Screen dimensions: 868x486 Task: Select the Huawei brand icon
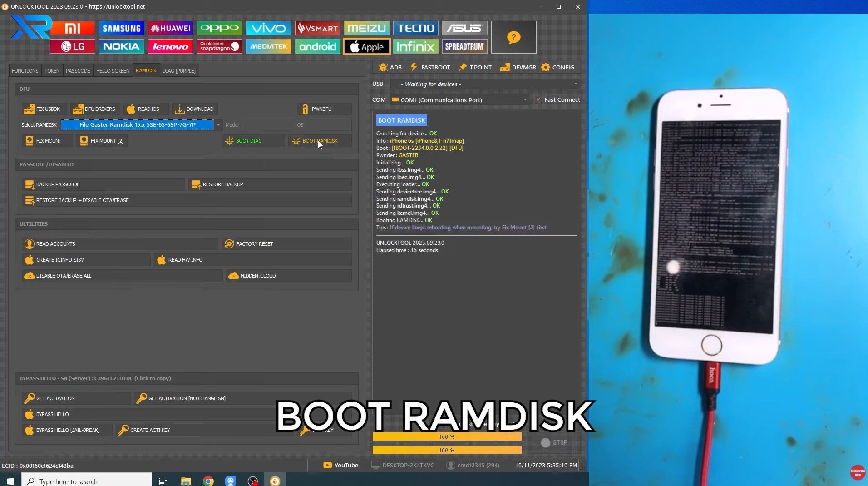(x=170, y=28)
